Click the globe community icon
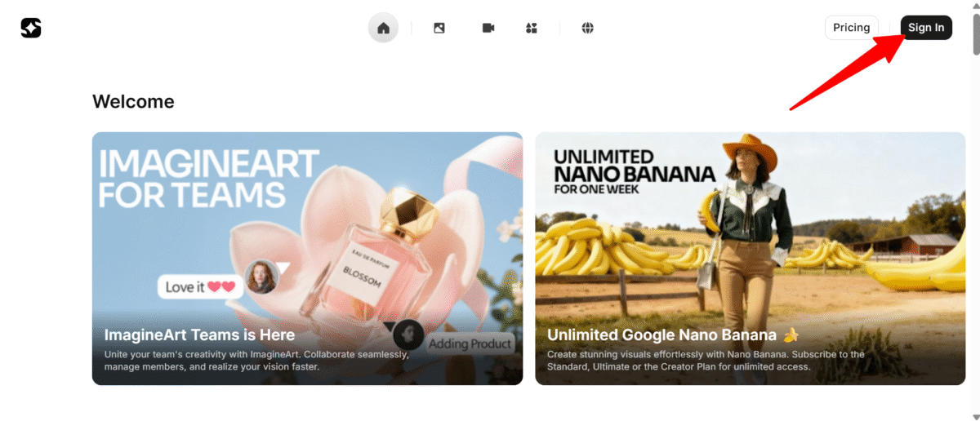The image size is (980, 421). [x=587, y=28]
